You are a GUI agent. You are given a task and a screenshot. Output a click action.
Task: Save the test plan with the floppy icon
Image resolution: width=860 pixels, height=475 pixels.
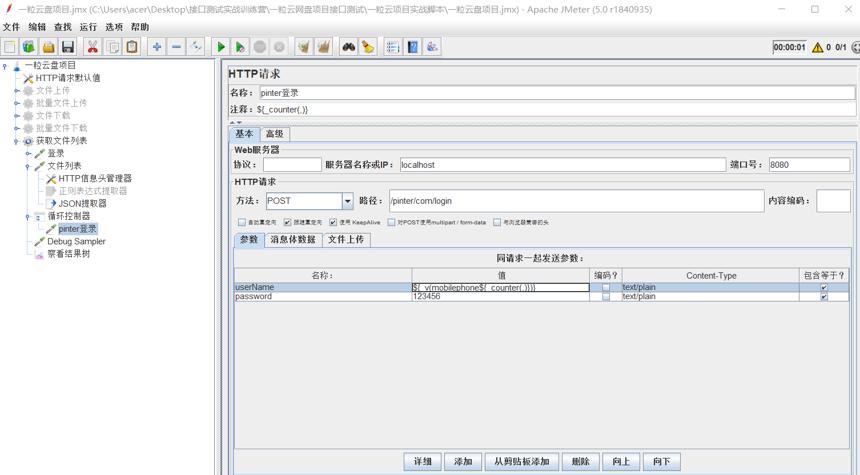[68, 47]
